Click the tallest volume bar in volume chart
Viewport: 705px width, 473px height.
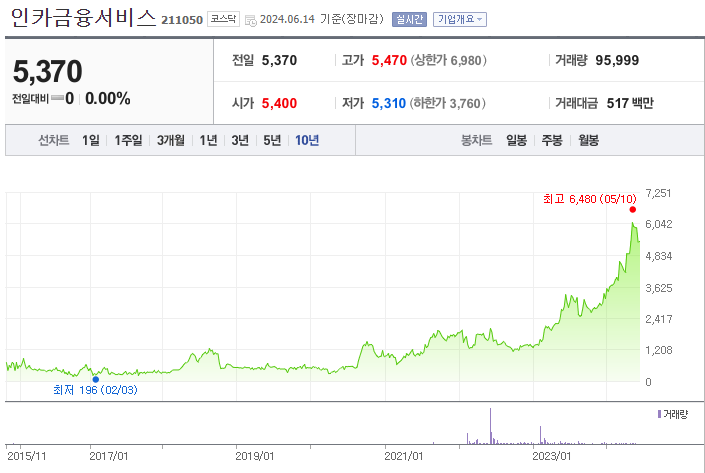(x=491, y=426)
